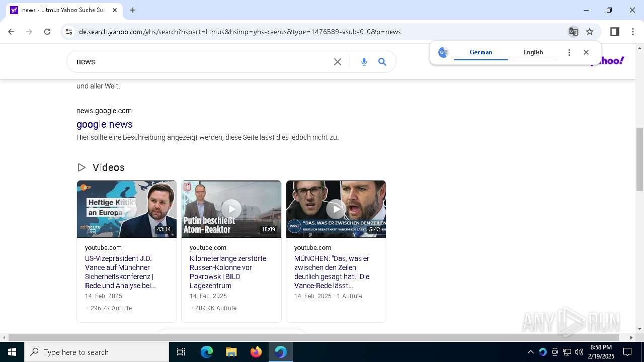
Task: Play the WELT Vance-Rede video thumbnail
Action: click(x=336, y=209)
